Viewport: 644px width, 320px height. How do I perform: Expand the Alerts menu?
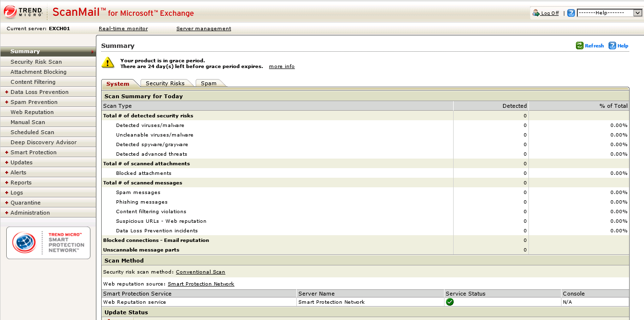pos(6,172)
